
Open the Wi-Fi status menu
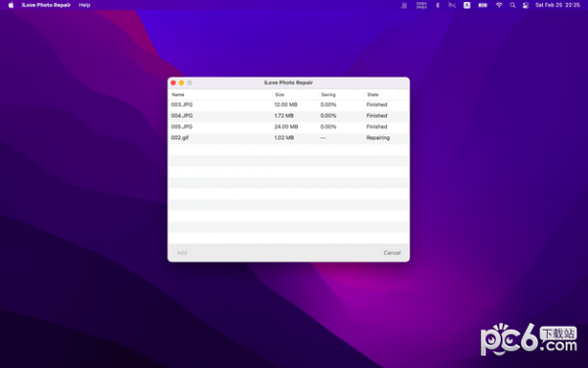click(x=499, y=5)
